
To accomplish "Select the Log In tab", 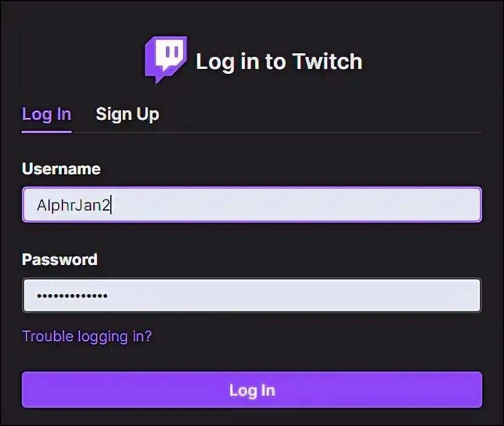I will [x=47, y=114].
